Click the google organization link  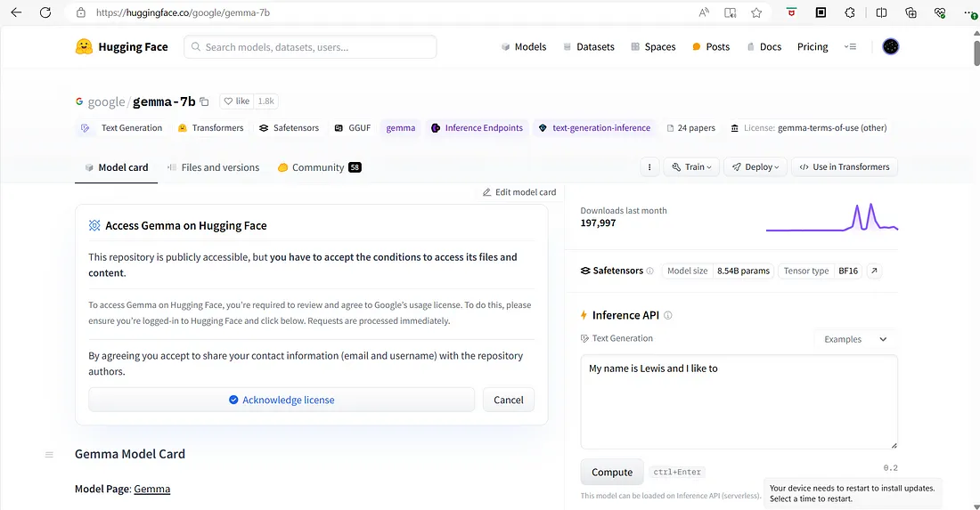(x=106, y=101)
